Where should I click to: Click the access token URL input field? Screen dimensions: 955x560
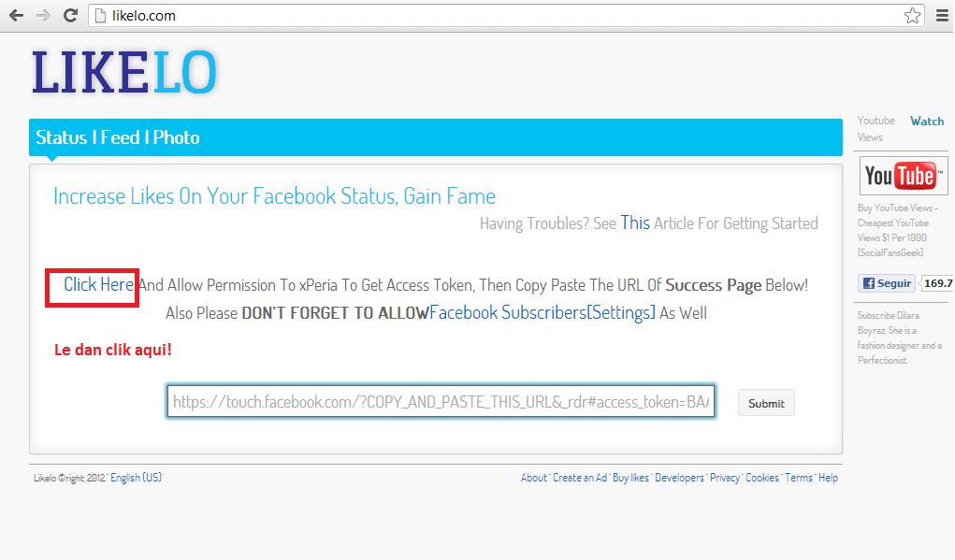pyautogui.click(x=441, y=401)
